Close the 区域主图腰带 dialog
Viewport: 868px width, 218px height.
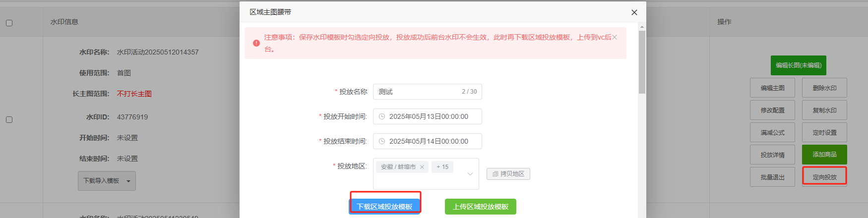pyautogui.click(x=634, y=12)
